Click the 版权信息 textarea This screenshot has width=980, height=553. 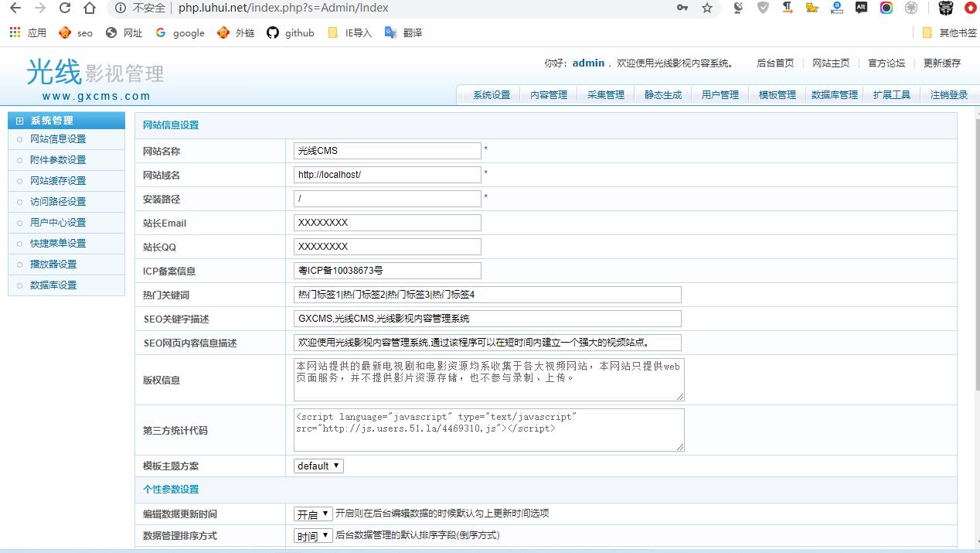489,380
